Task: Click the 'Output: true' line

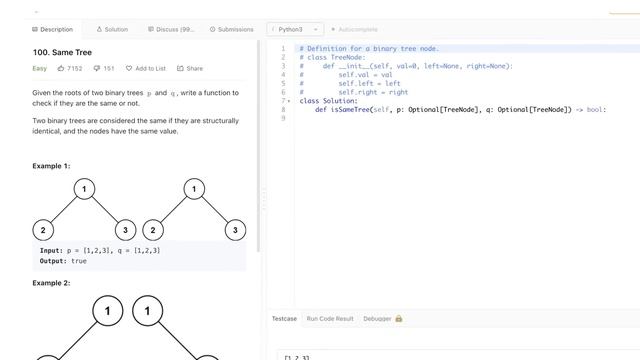Action: pos(63,261)
